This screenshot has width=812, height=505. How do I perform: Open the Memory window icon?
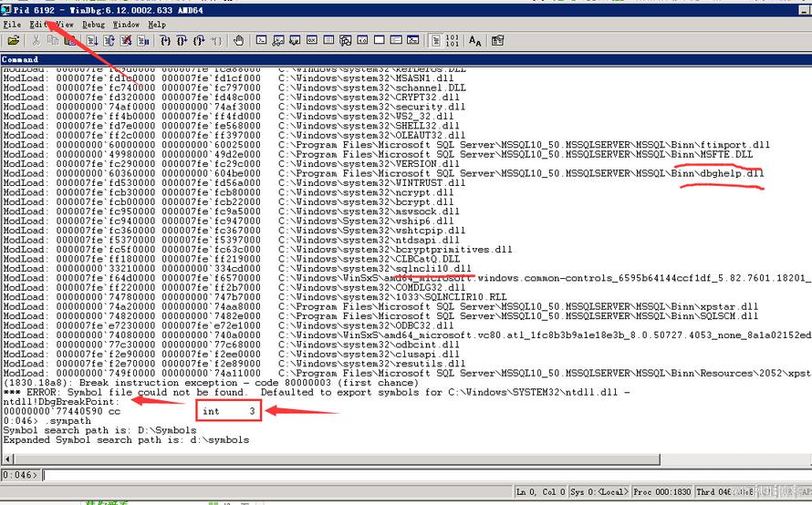[328, 40]
